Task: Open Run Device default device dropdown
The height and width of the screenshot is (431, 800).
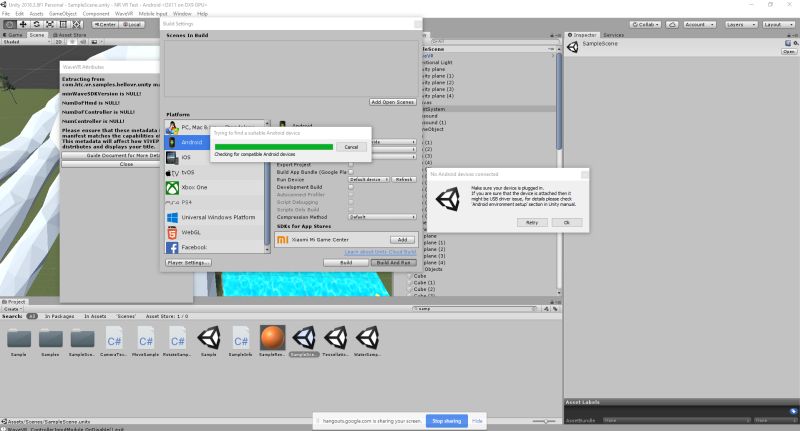Action: click(x=369, y=180)
